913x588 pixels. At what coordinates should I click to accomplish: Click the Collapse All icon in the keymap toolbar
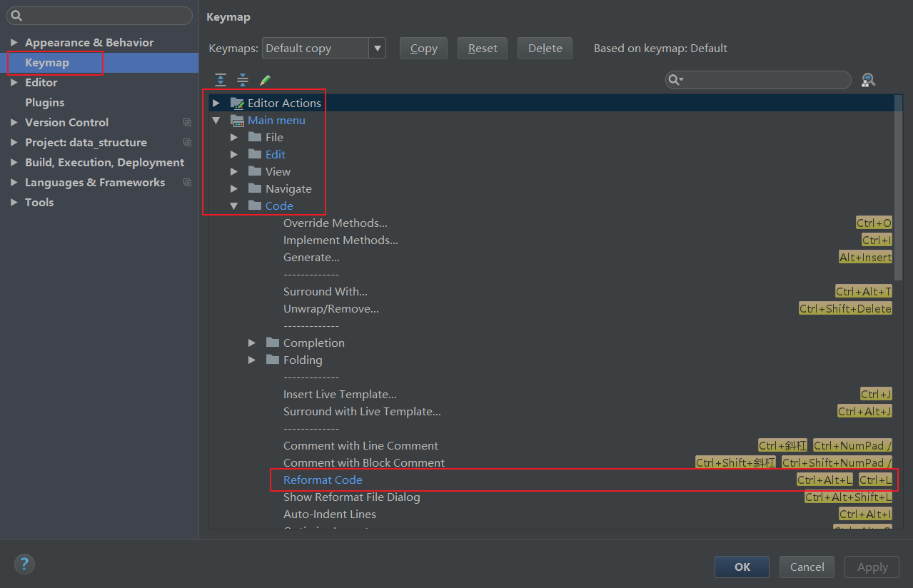tap(243, 80)
